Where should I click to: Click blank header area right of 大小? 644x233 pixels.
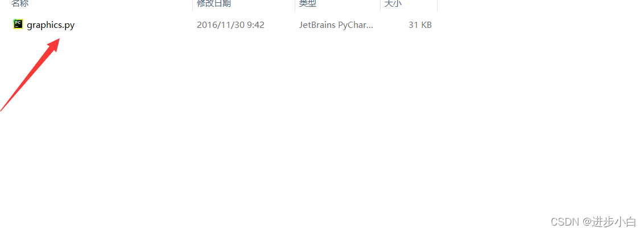(x=534, y=4)
